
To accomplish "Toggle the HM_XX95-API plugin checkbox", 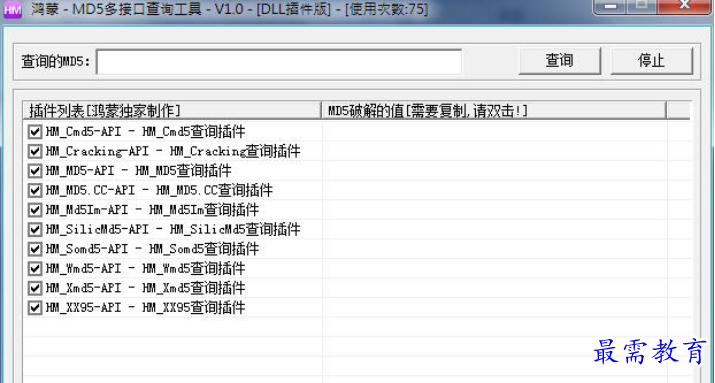I will 35,308.
